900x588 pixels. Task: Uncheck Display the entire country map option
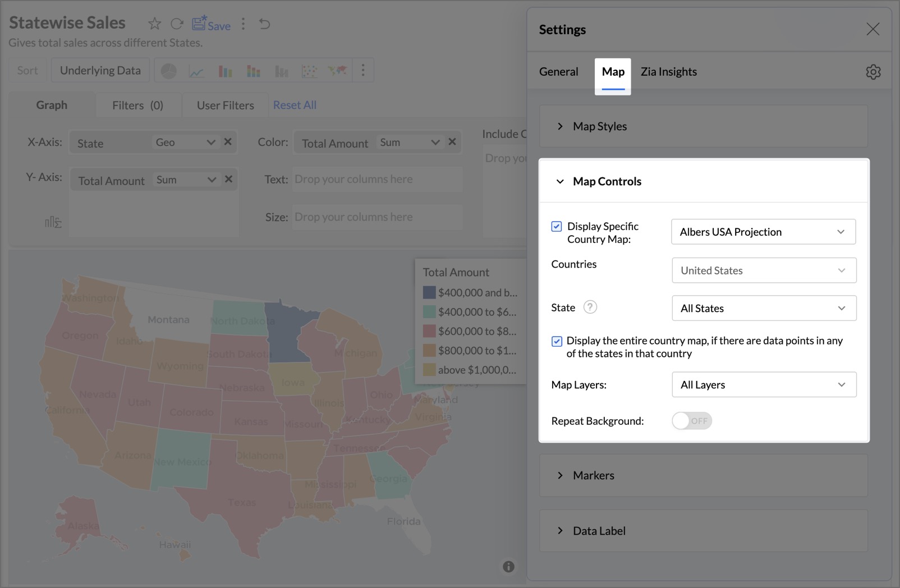click(557, 341)
